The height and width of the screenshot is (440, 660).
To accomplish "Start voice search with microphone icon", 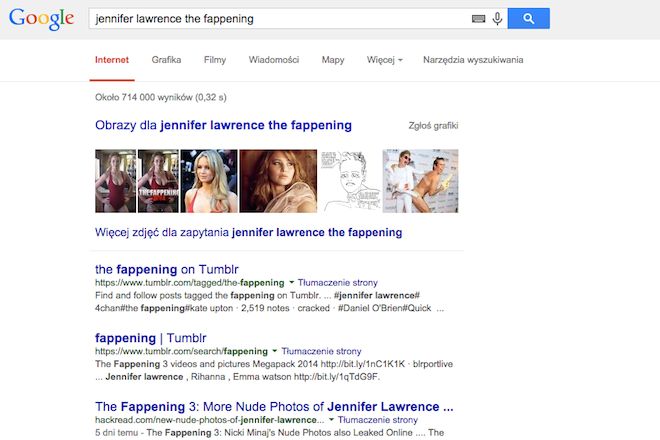I will [x=497, y=19].
